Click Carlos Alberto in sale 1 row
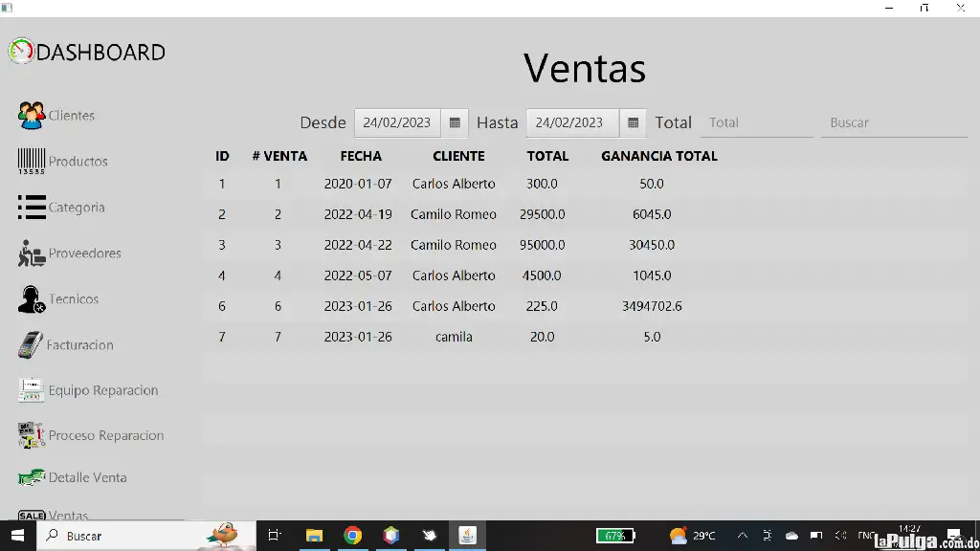This screenshot has height=551, width=980. tap(454, 184)
